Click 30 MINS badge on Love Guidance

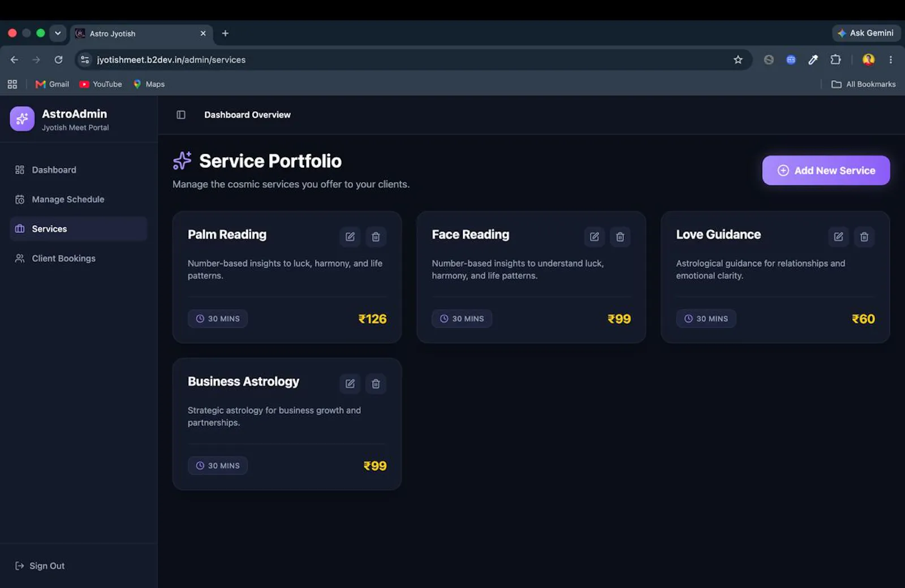point(706,319)
